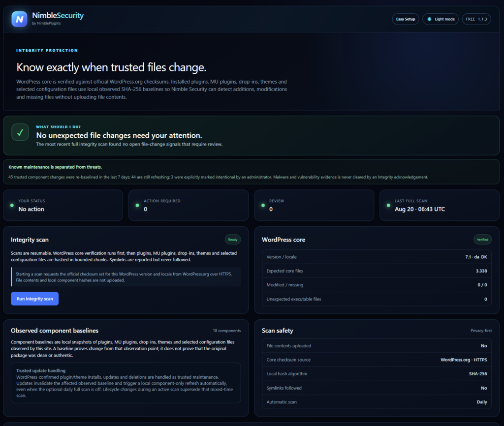Click 'Know exactly when trusted files change.' headline
The image size is (504, 426).
[111, 67]
